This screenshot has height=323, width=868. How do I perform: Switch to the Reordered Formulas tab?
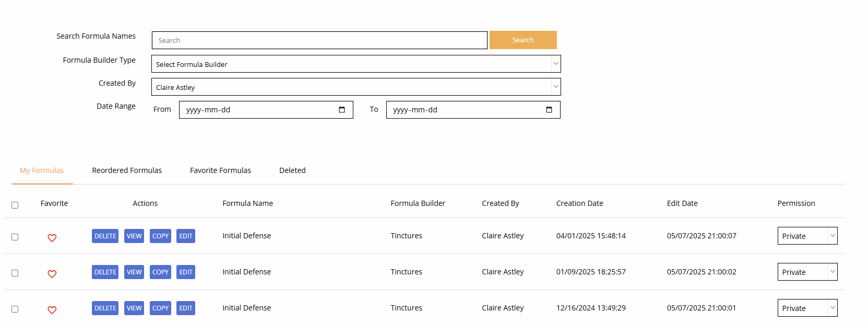[x=127, y=170]
